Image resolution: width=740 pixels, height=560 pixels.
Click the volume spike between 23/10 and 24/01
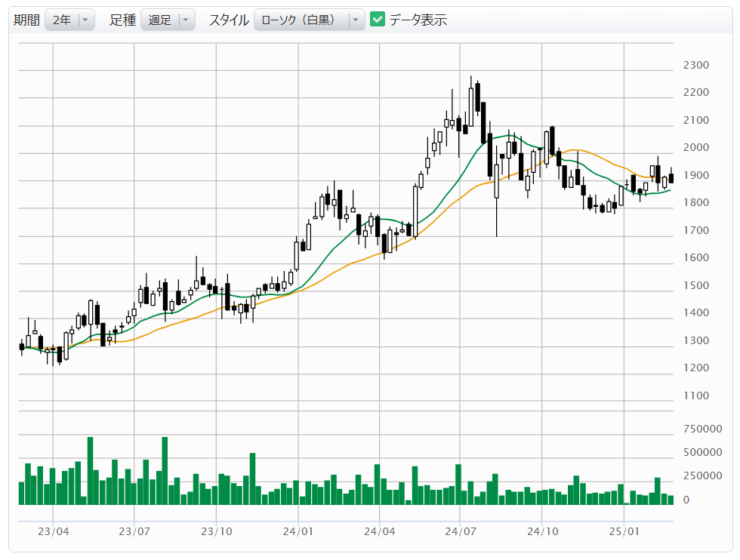(253, 478)
